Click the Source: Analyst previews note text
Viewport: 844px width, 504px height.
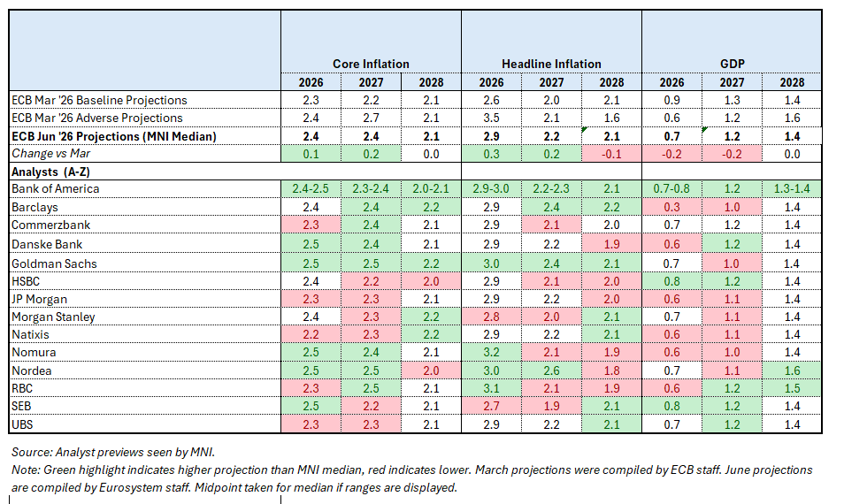coord(113,453)
